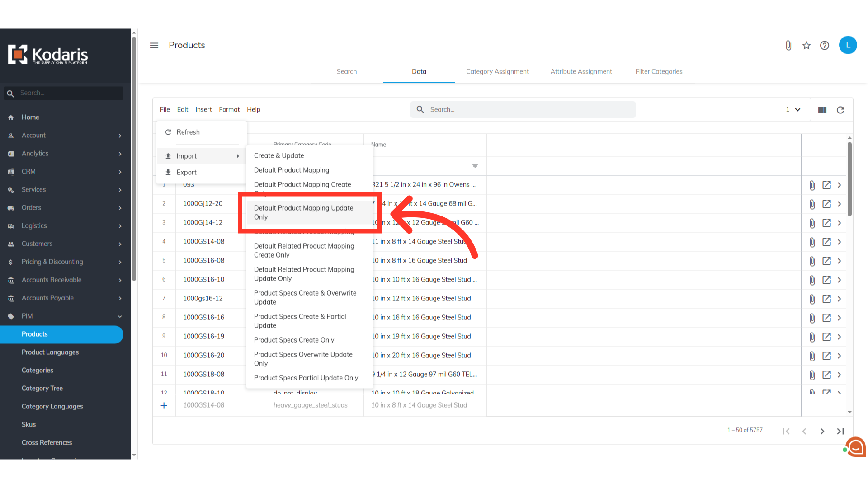
Task: Click the paperclip icon on row 7
Action: [x=812, y=299]
